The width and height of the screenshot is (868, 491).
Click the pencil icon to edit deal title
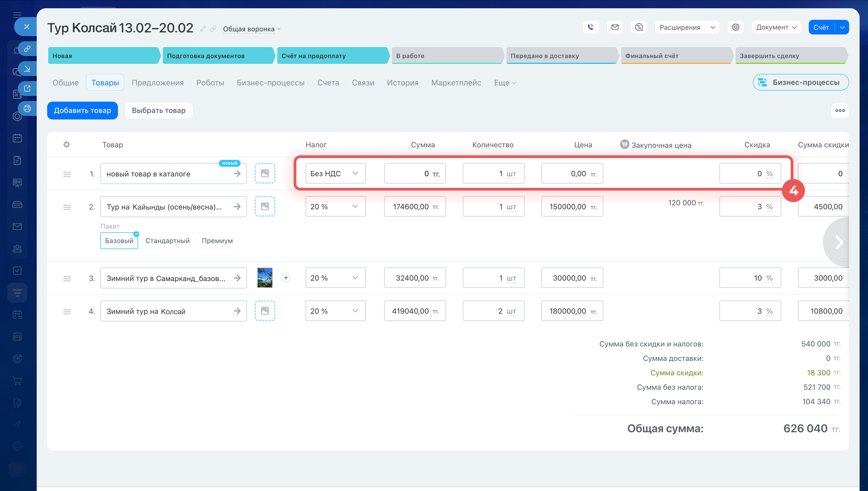pyautogui.click(x=203, y=29)
